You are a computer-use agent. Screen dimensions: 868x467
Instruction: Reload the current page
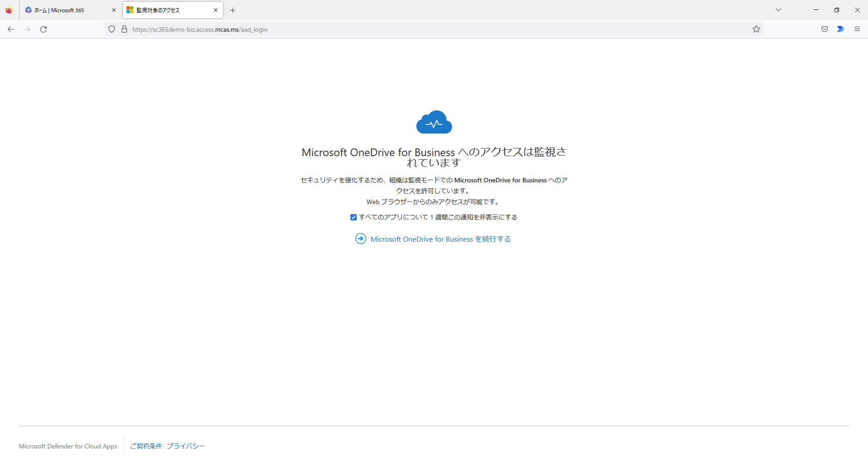pyautogui.click(x=43, y=29)
